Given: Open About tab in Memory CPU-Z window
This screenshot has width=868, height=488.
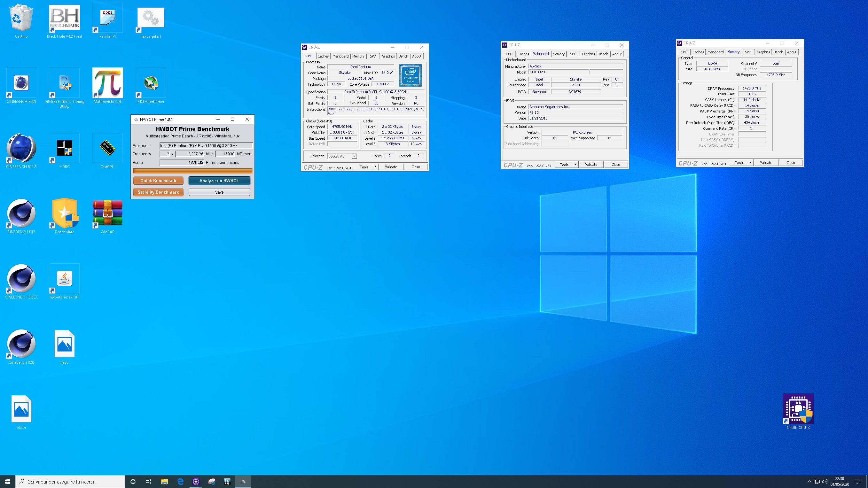Looking at the screenshot, I should (792, 52).
